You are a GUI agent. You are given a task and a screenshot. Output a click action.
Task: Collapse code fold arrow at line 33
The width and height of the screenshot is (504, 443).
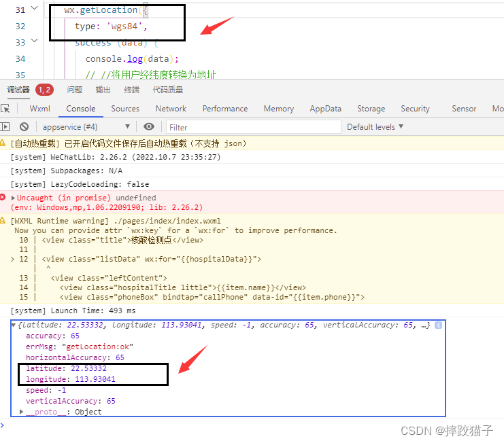point(35,42)
